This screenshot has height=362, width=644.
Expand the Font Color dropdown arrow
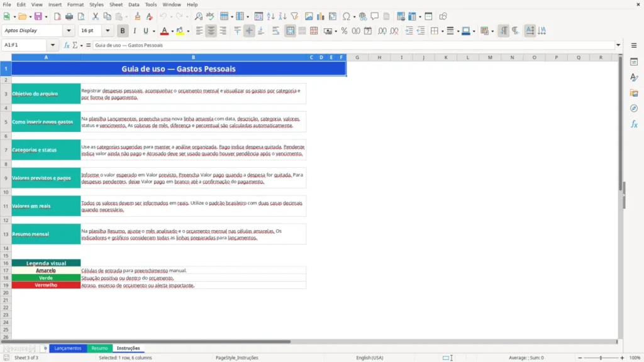coord(172,31)
